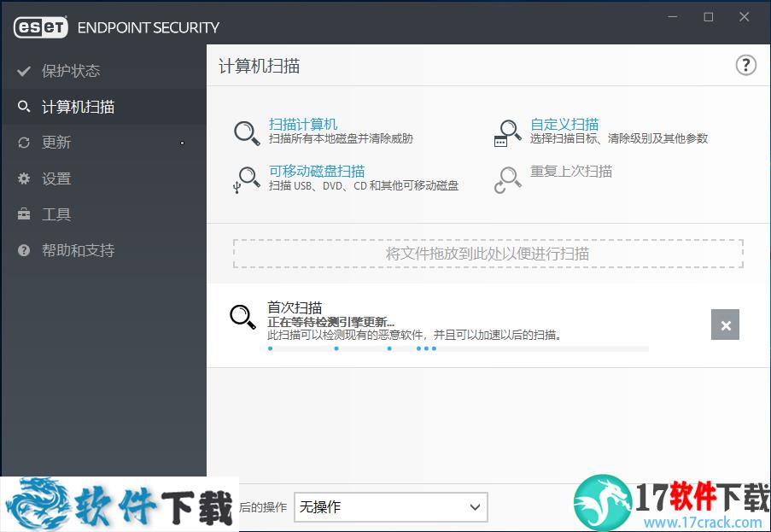The width and height of the screenshot is (771, 532).
Task: Click the 首次扫描 title text
Action: coord(295,307)
